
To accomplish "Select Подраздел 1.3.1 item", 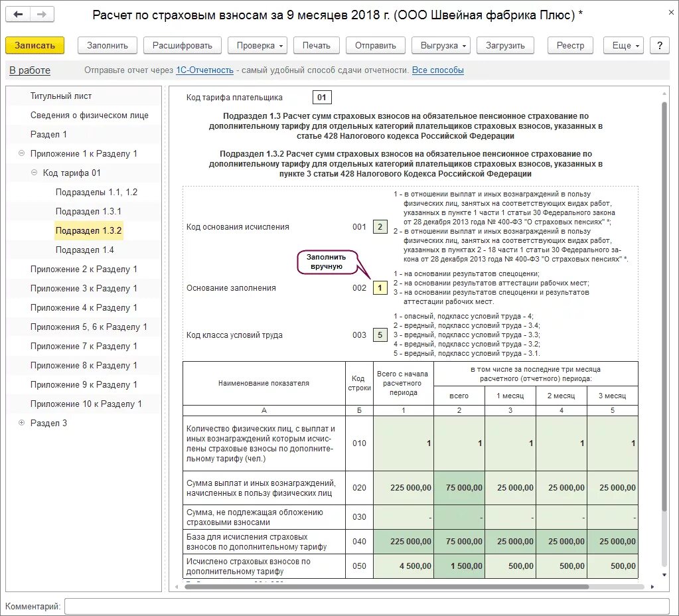I will tap(88, 211).
